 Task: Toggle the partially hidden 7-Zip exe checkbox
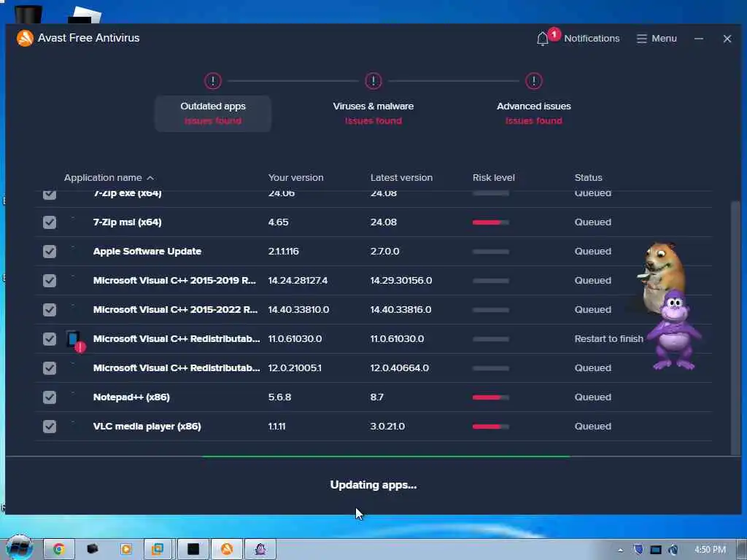click(x=50, y=195)
